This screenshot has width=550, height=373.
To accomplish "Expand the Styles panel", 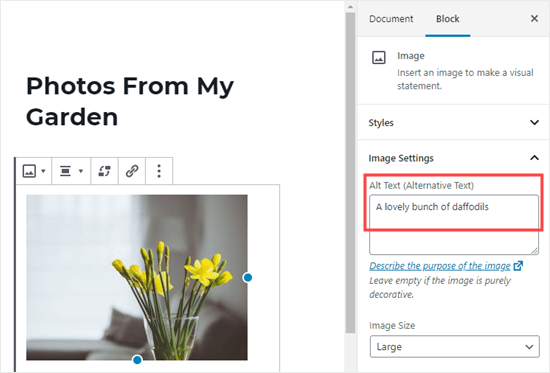I will pyautogui.click(x=454, y=122).
